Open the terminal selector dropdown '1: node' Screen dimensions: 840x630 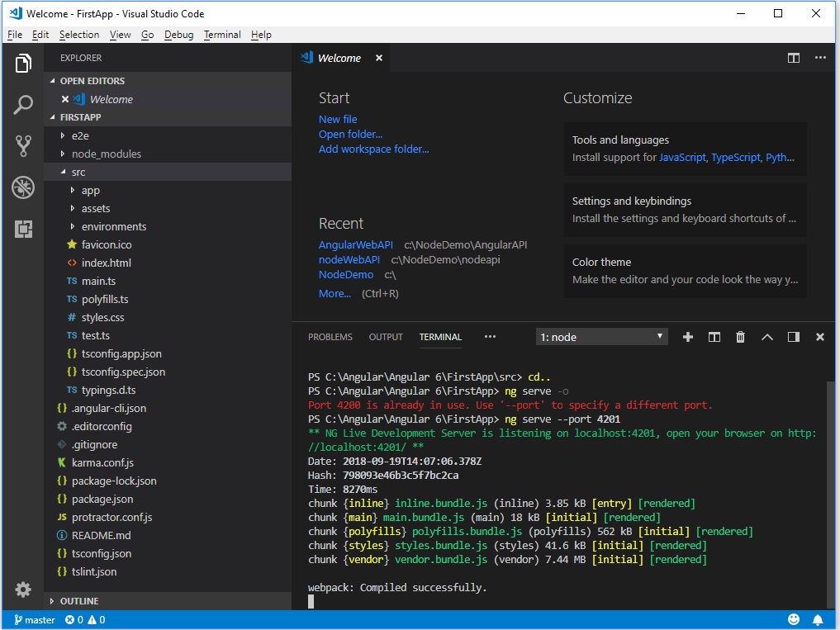[600, 337]
